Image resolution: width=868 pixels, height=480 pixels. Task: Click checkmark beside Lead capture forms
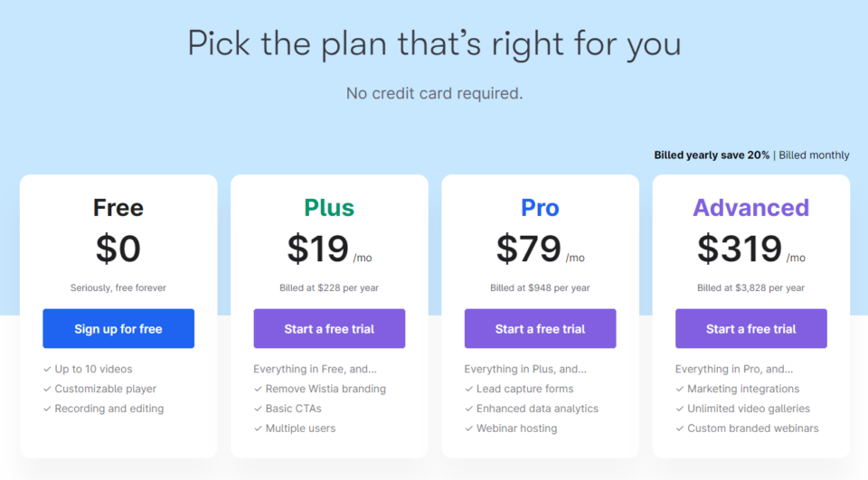point(469,389)
